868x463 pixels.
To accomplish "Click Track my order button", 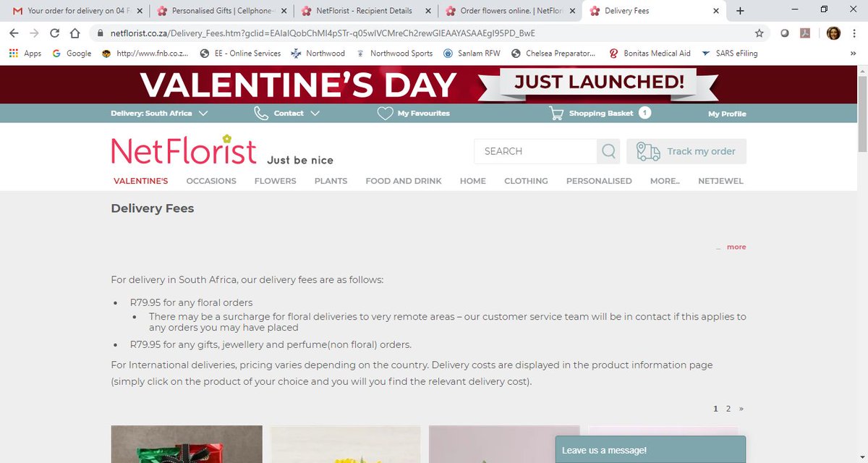I will tap(686, 151).
